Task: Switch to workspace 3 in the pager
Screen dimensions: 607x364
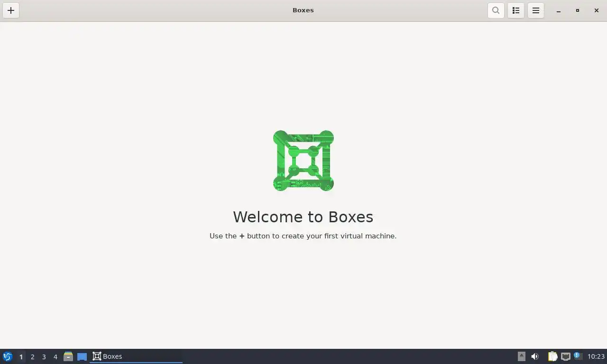Action: [44, 356]
